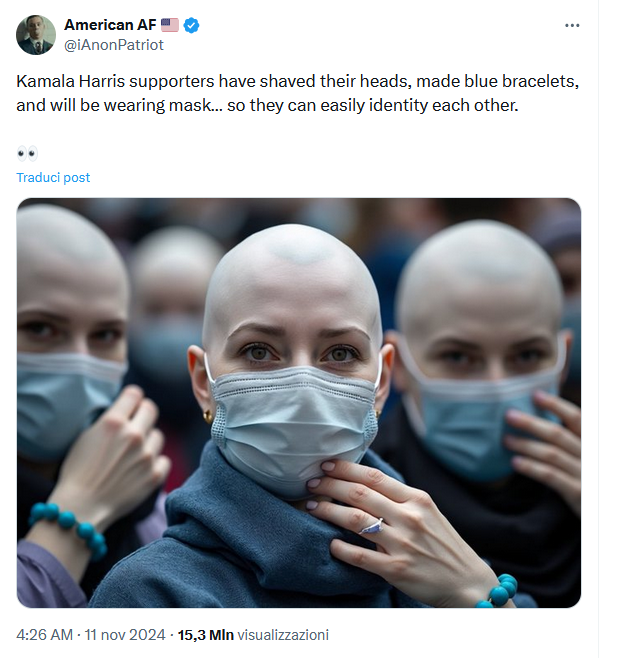Click the US flag emoji beside the name
The height and width of the screenshot is (658, 617).
click(x=170, y=25)
